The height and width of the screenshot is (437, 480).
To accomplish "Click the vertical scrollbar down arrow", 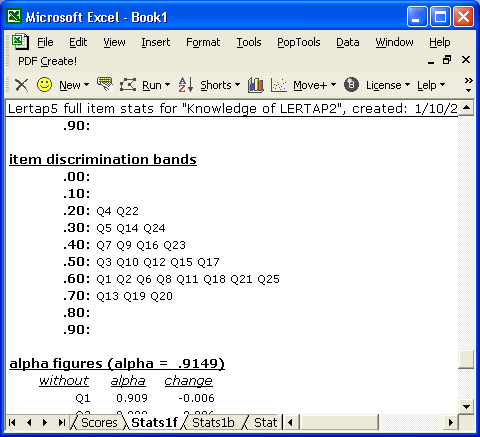I will tap(466, 406).
